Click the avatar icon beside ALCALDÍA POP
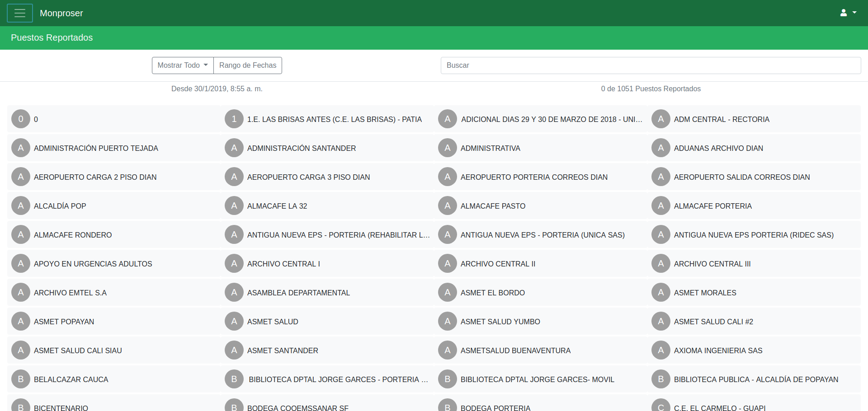868x411 pixels. (x=21, y=206)
